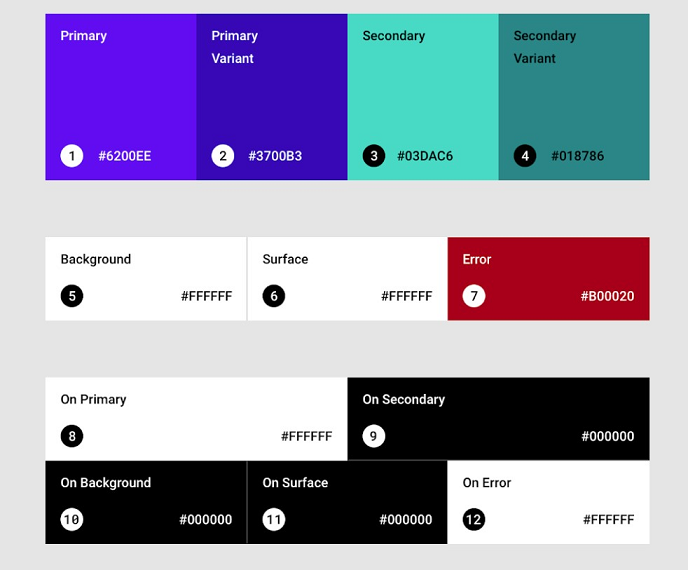Click the On Secondary label
The width and height of the screenshot is (688, 570).
404,399
